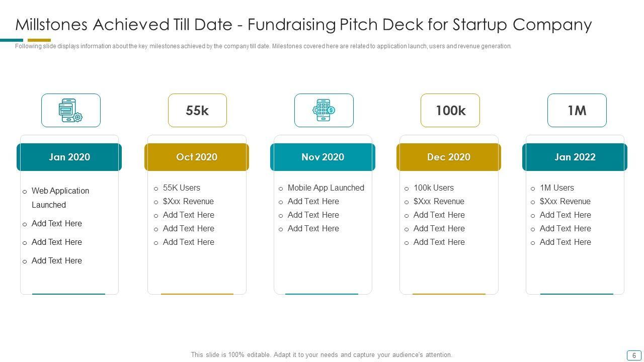Select the slide description subtitle text
Screen dimensions: 644x362
pos(263,46)
